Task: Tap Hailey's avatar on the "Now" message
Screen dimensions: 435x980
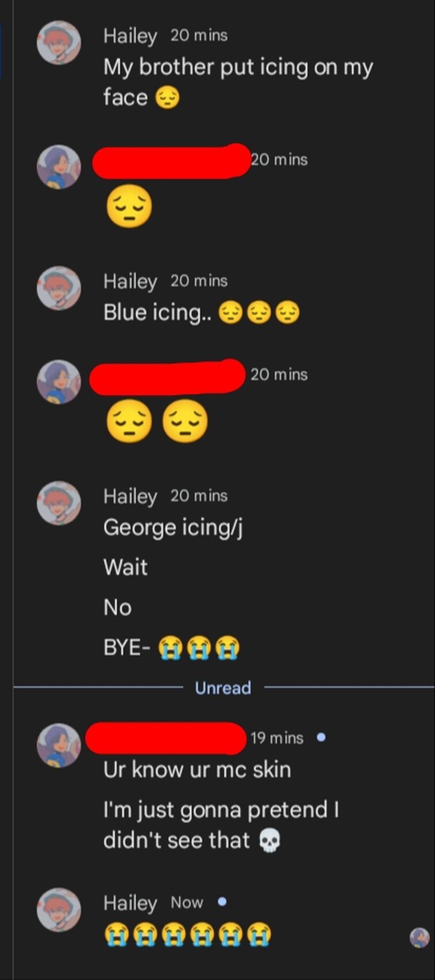Action: 59,910
